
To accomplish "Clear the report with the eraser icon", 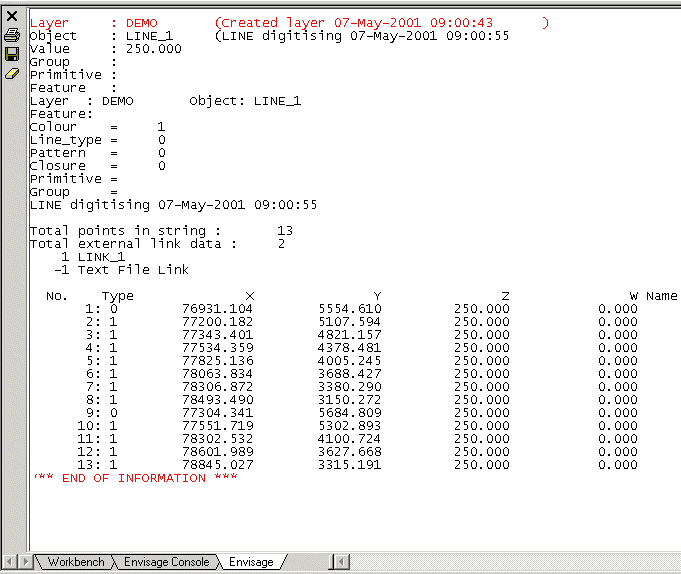I will click(x=12, y=74).
